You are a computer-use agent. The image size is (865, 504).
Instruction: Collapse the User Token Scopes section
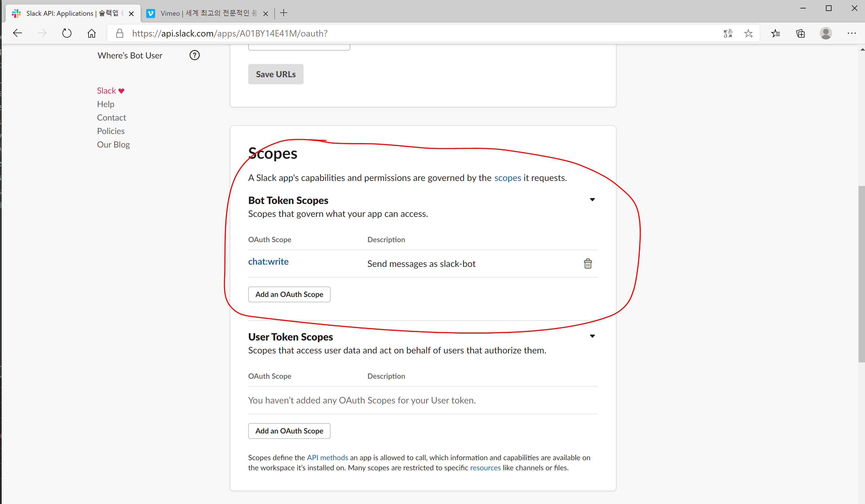tap(592, 336)
